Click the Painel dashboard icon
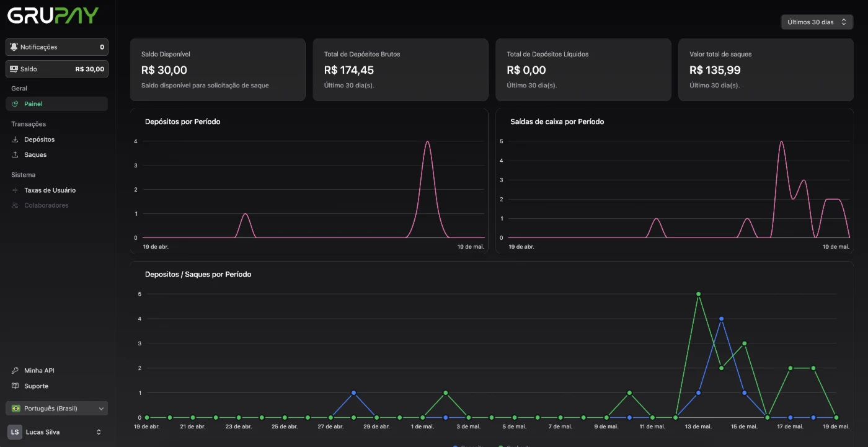This screenshot has width=868, height=447. click(x=15, y=104)
